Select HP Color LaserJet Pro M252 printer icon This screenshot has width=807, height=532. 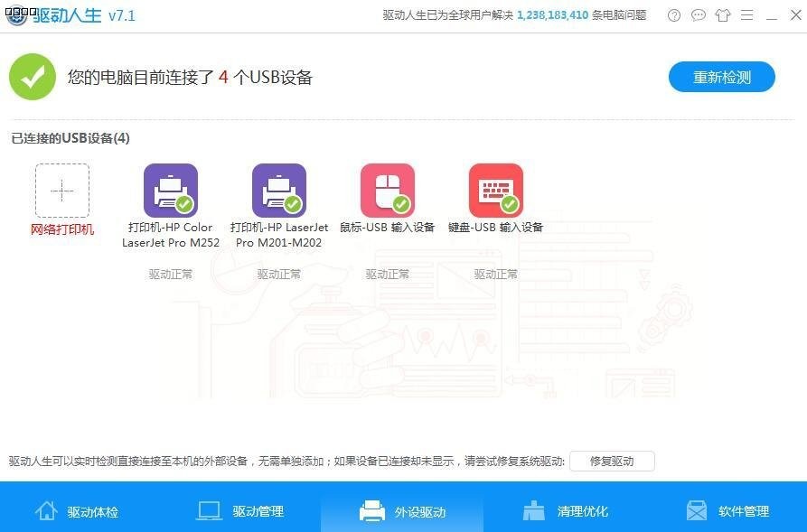pos(171,191)
